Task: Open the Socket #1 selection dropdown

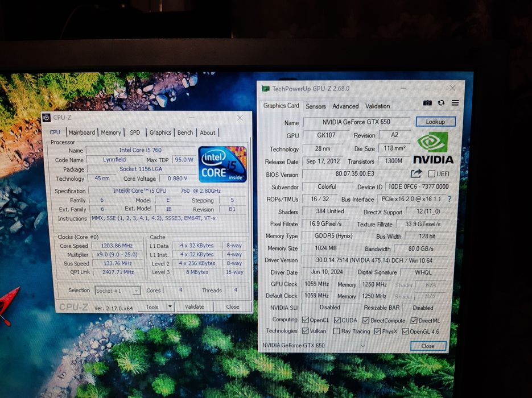Action: [x=117, y=291]
